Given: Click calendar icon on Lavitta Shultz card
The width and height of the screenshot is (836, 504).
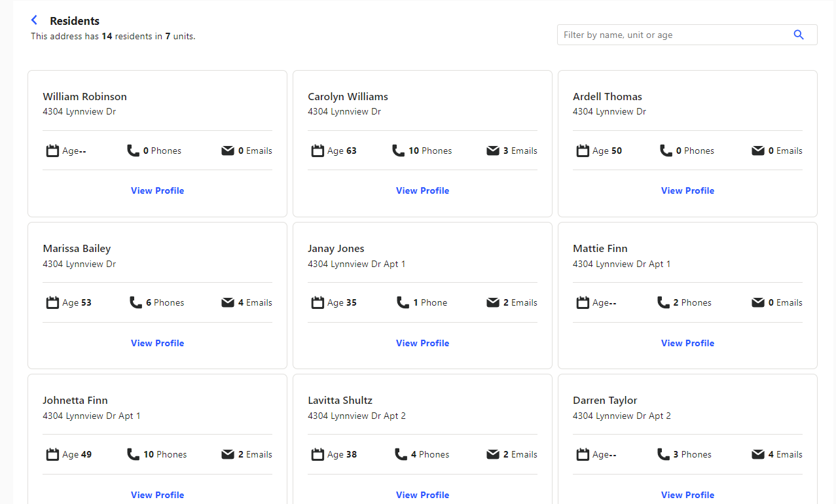Looking at the screenshot, I should point(318,454).
